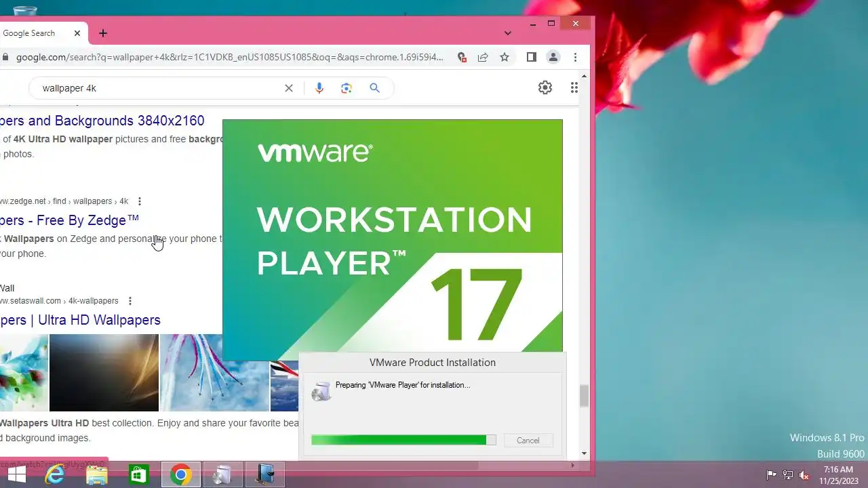Click the address bar URL in Chrome
The image size is (868, 488).
pyautogui.click(x=229, y=58)
